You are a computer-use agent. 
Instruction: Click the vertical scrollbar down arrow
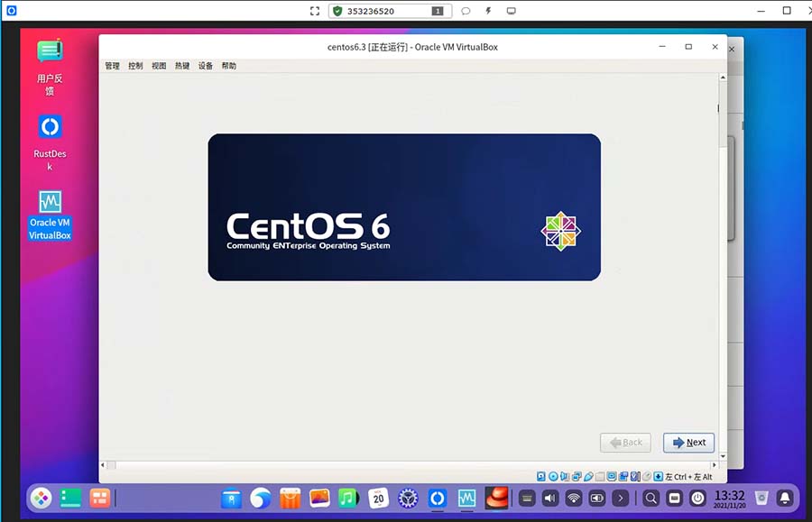point(723,456)
